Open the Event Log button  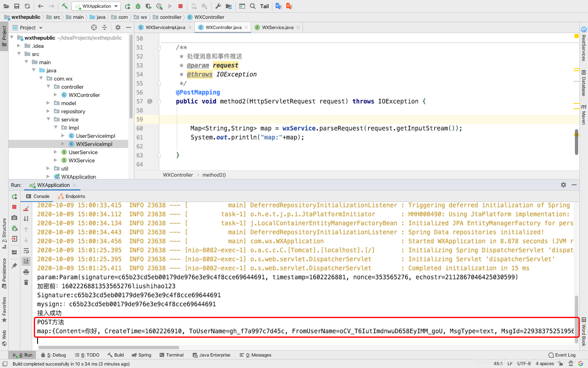562,355
